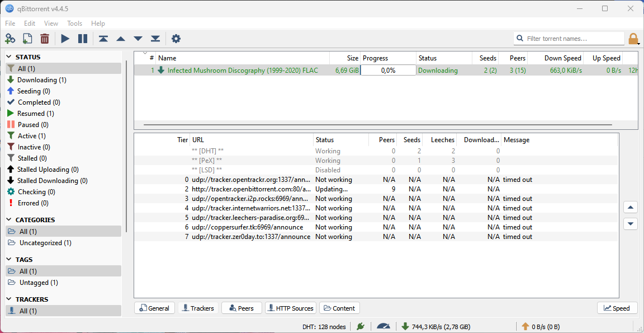
Task: Open the Edit menu
Action: point(30,24)
